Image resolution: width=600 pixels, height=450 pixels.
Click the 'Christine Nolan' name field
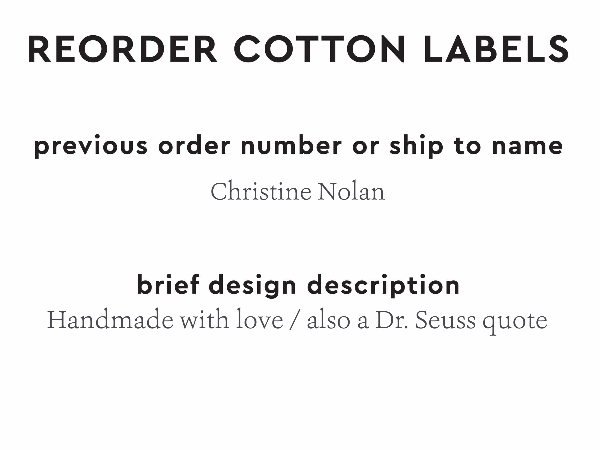click(297, 192)
